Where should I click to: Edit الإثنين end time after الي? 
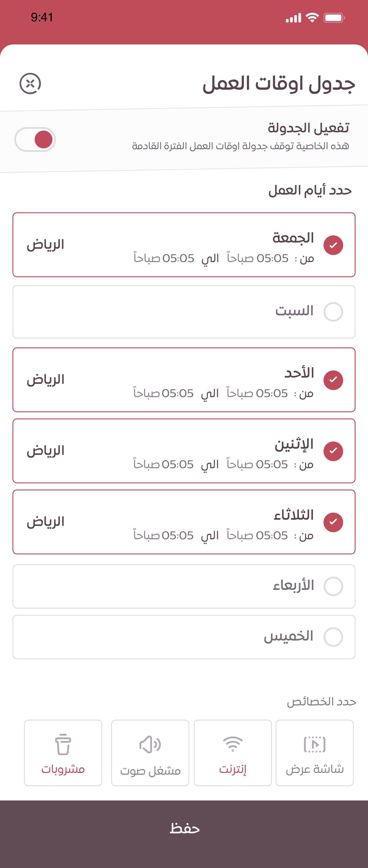point(163,465)
